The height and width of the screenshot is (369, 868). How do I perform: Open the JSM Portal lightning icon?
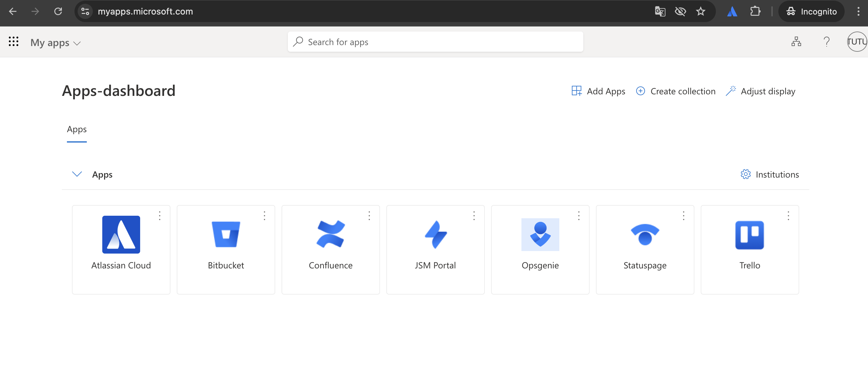click(x=435, y=234)
